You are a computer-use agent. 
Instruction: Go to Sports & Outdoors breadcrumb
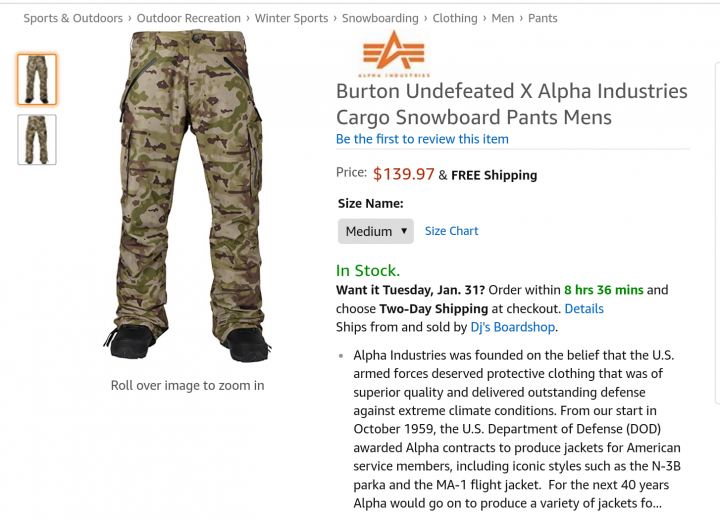click(x=73, y=18)
